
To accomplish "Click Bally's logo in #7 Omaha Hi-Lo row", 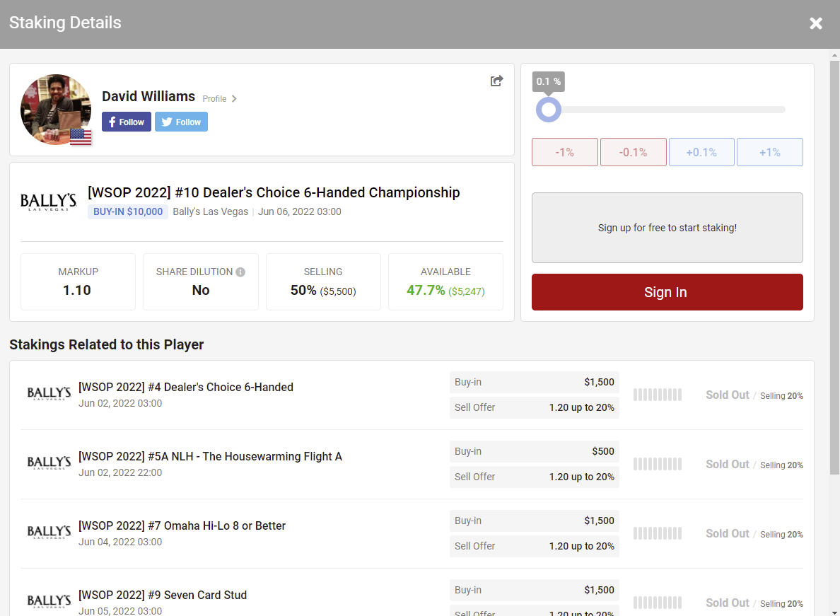I will click(x=49, y=532).
